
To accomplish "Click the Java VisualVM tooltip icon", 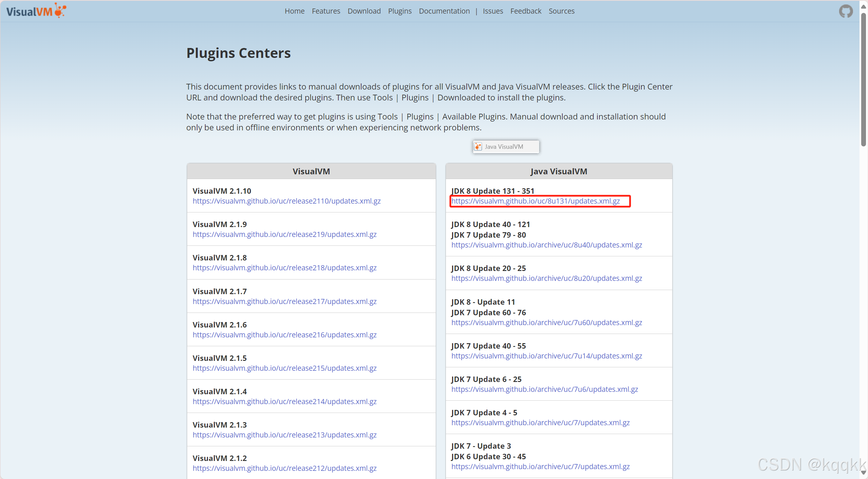I will point(478,147).
